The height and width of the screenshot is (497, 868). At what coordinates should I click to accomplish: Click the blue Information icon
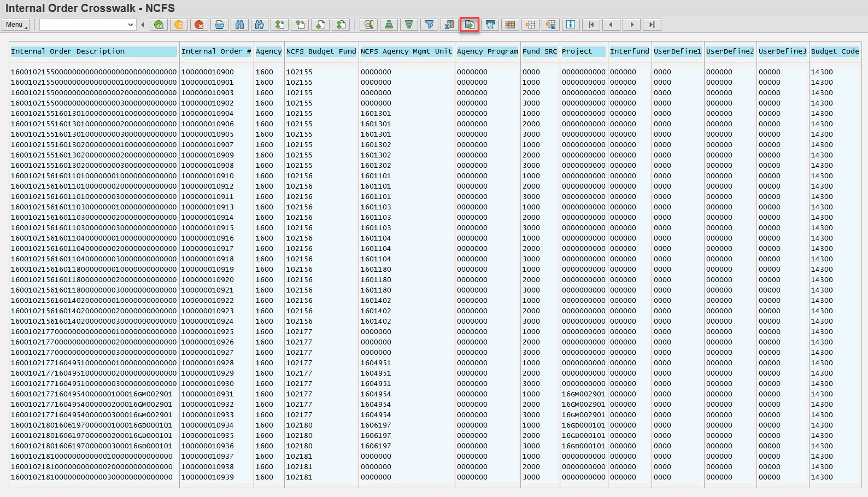coord(570,25)
